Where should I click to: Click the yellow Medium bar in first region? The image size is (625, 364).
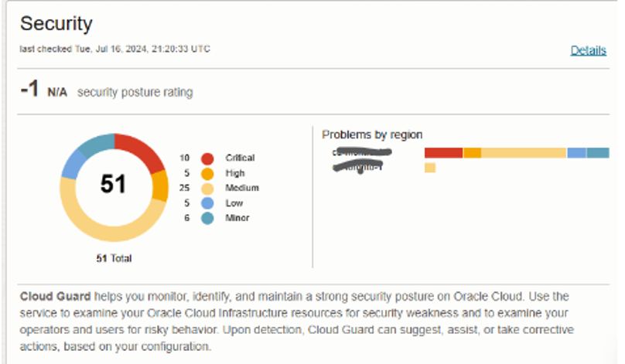(x=524, y=153)
